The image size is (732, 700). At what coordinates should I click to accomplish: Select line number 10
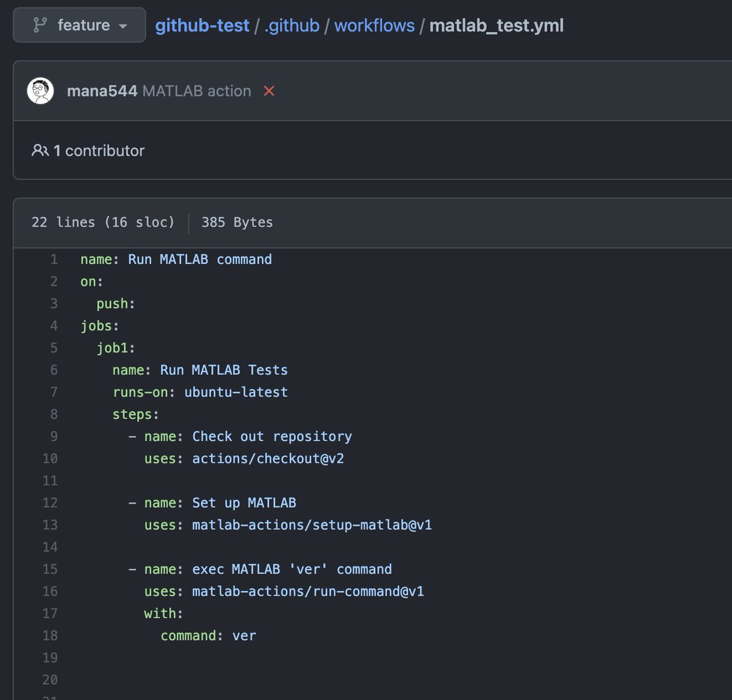50,458
